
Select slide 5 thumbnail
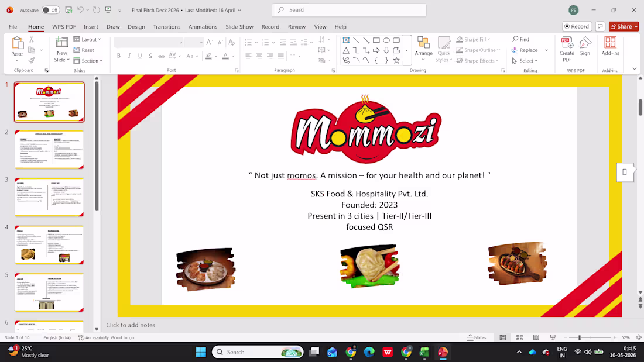pyautogui.click(x=49, y=292)
